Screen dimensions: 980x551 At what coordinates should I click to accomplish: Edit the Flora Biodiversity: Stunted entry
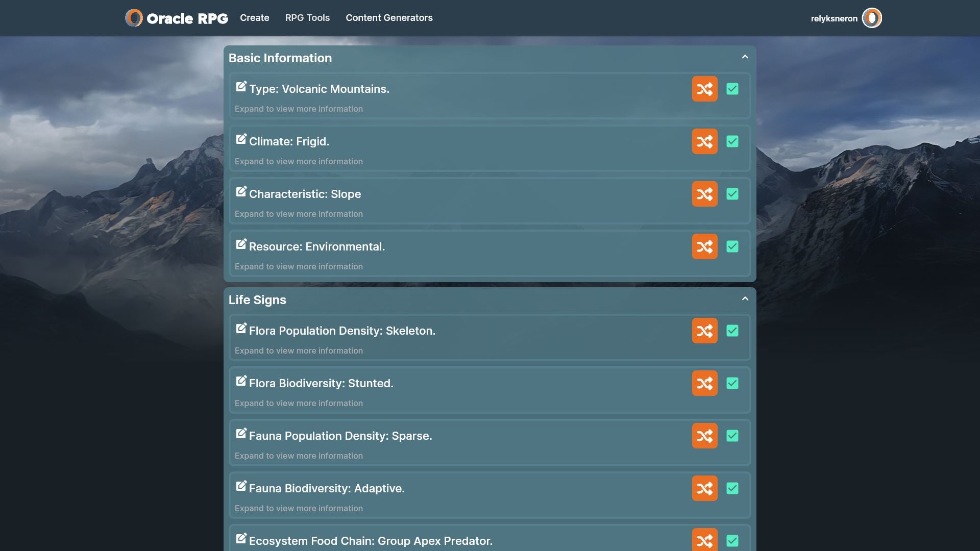tap(241, 381)
